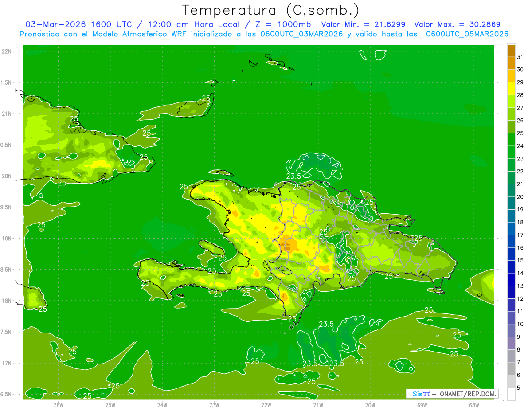This screenshot has width=532, height=411.
Task: Click the white swatch below legend value 5
Action: point(511,394)
